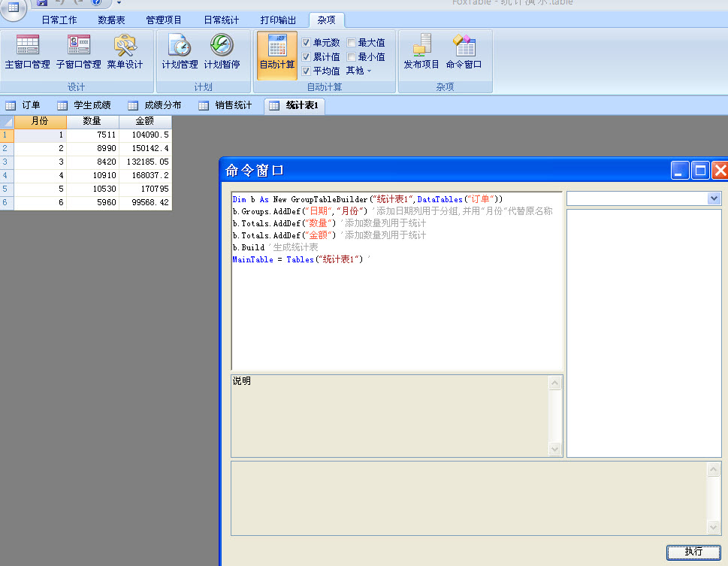Screen dimensions: 728x566
Task: Click 数量 column header
Action: (x=92, y=121)
